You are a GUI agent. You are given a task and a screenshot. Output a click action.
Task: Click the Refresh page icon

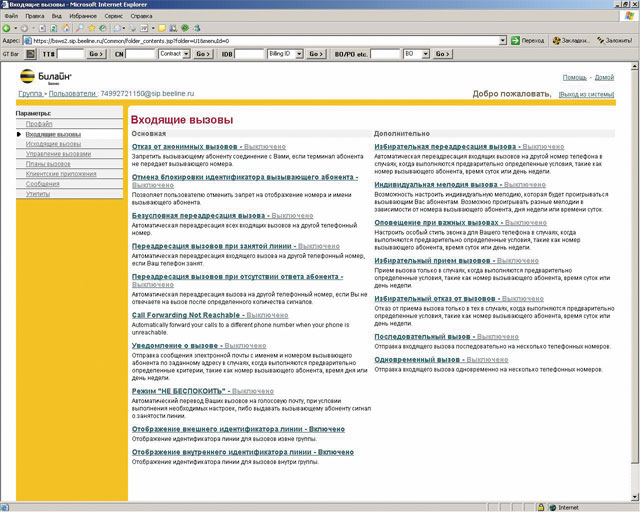pos(54,28)
